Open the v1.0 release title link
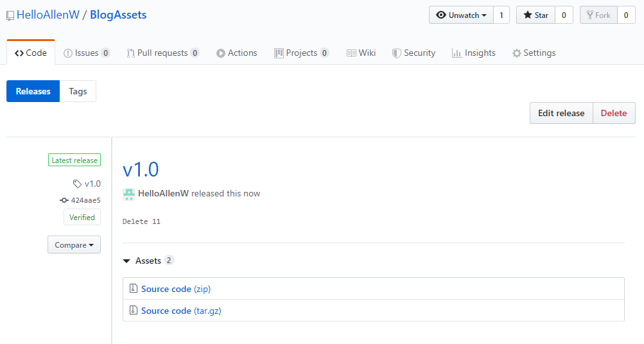Screen dimensions: 644x344 click(x=141, y=169)
